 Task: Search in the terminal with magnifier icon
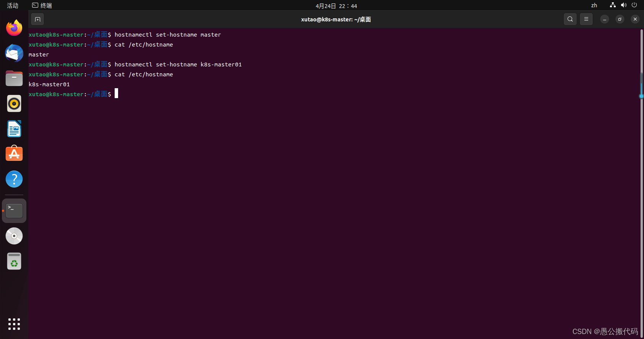coord(570,19)
